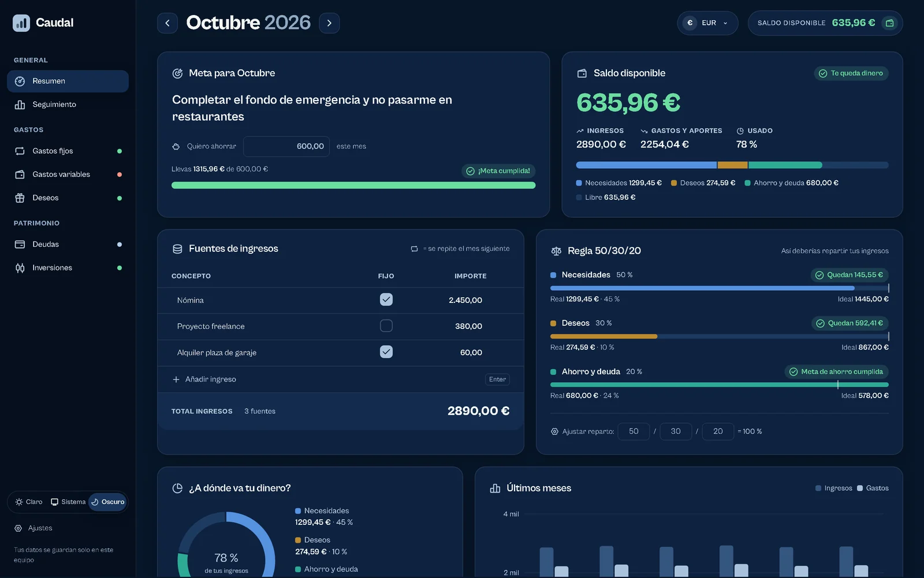Click the Ahorro 20 percent input
The height and width of the screenshot is (578, 924).
click(718, 432)
